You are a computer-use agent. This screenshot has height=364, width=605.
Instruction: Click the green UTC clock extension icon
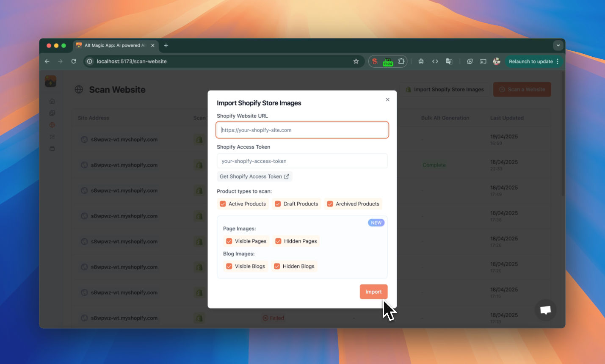tap(388, 62)
